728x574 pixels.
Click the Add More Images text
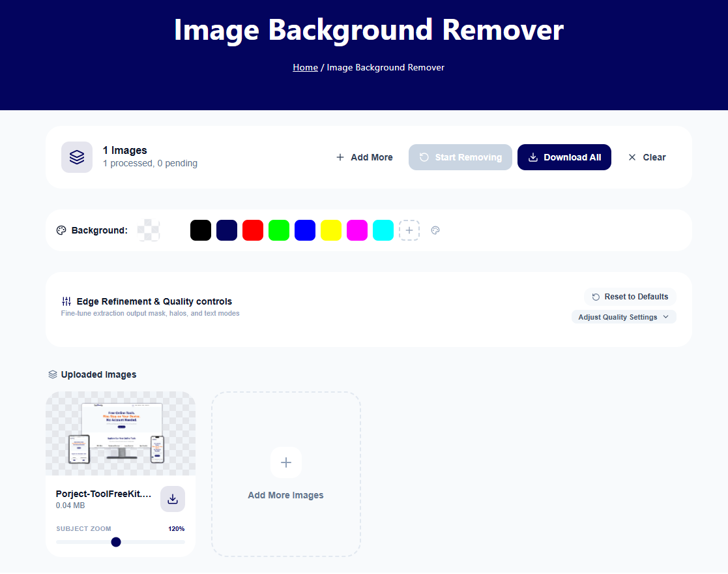coord(285,496)
